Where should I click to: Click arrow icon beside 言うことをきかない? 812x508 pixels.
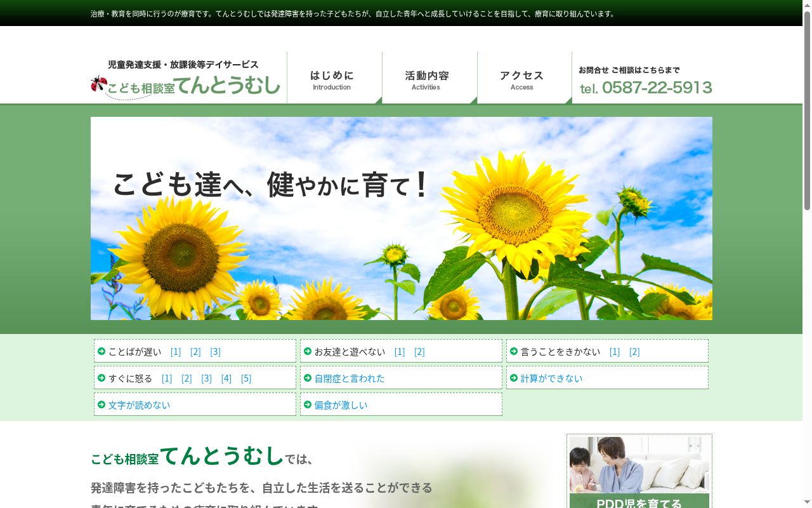514,351
